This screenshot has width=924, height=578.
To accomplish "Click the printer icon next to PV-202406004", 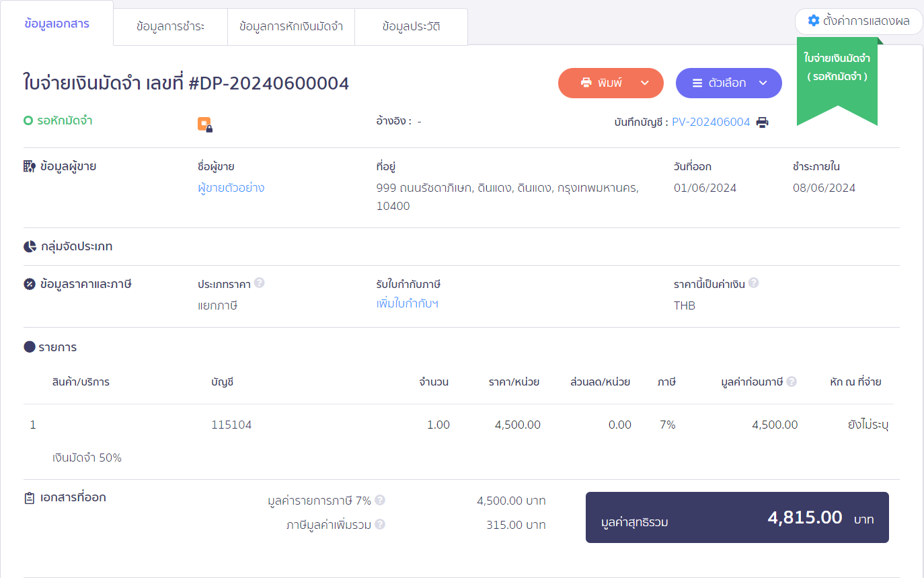I will tap(762, 122).
